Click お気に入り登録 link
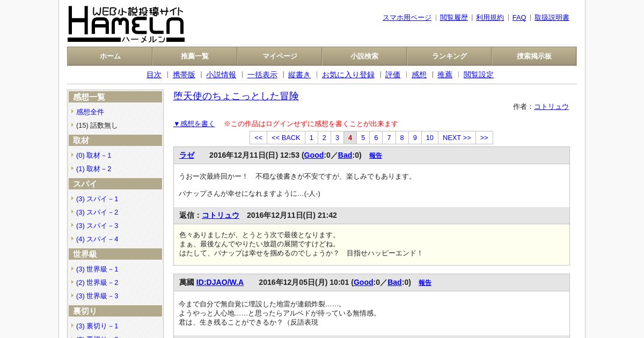Screen dimensions: 644x338 tap(348, 75)
